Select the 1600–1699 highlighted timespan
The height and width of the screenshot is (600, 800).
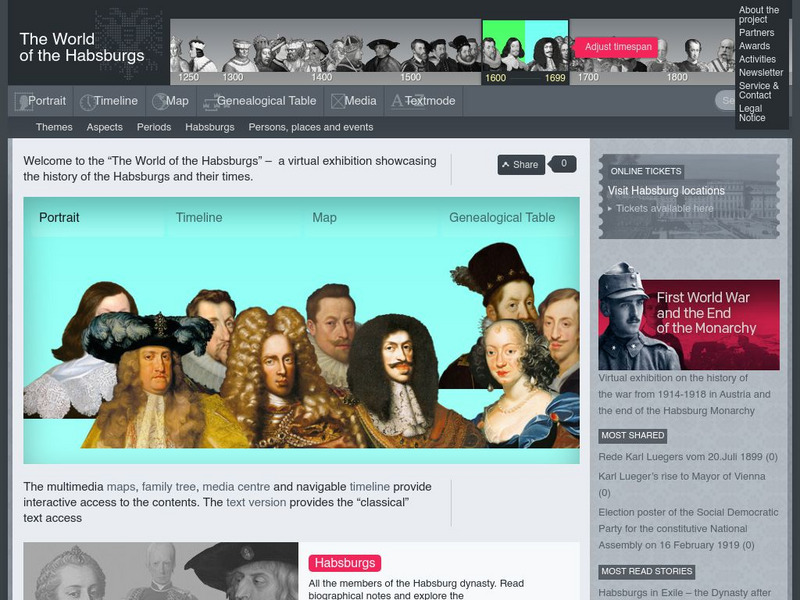(525, 52)
